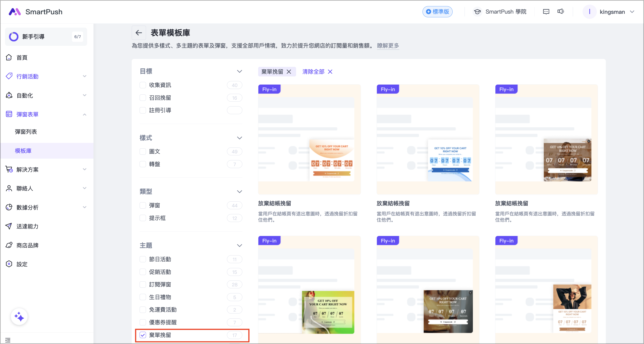Uncheck the 棄單挽留 checkbox
The image size is (644, 344).
pos(143,335)
